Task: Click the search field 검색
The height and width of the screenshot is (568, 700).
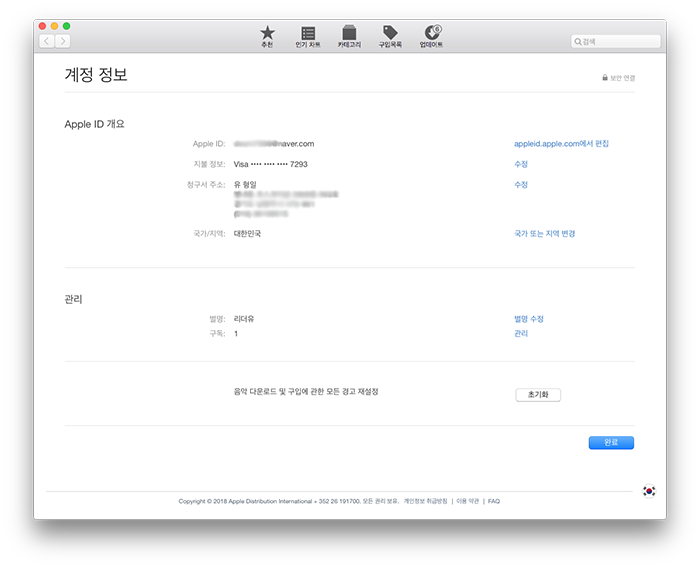Action: pos(615,42)
